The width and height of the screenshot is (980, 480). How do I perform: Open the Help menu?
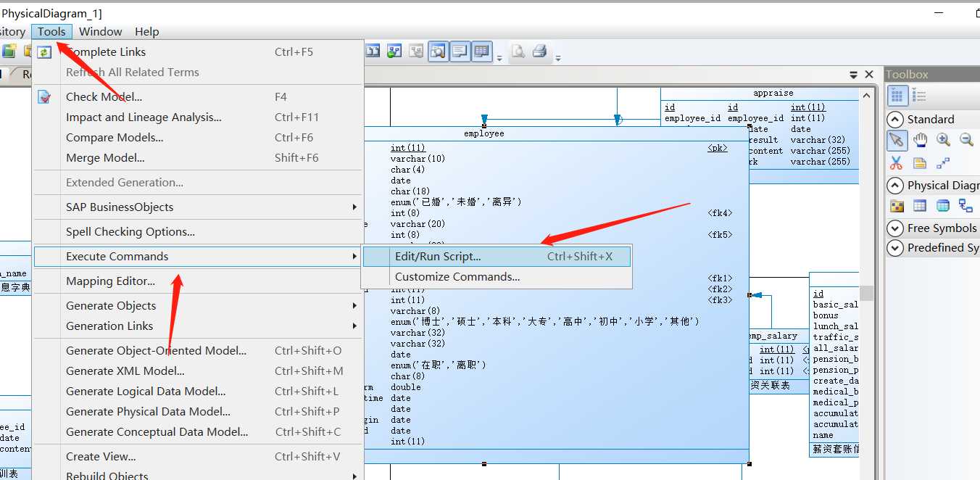[x=146, y=32]
